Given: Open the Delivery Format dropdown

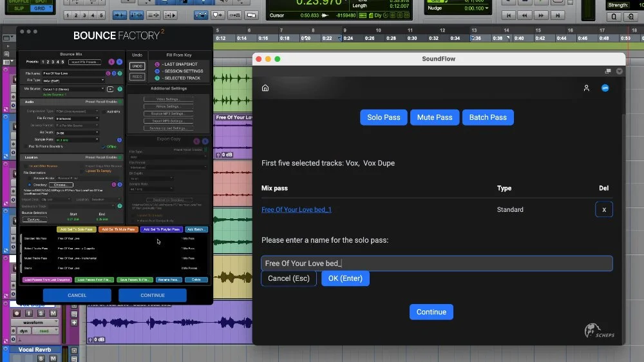Looking at the screenshot, I should tap(77, 126).
